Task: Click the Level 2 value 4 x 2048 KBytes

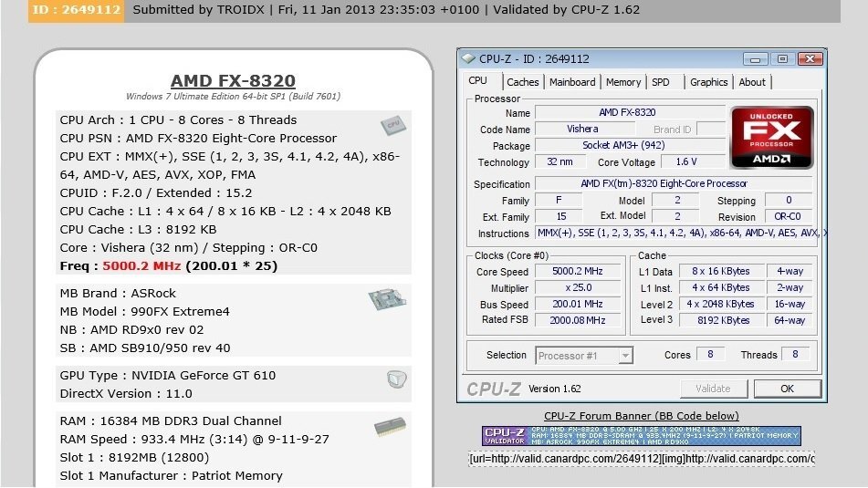Action: pyautogui.click(x=721, y=304)
